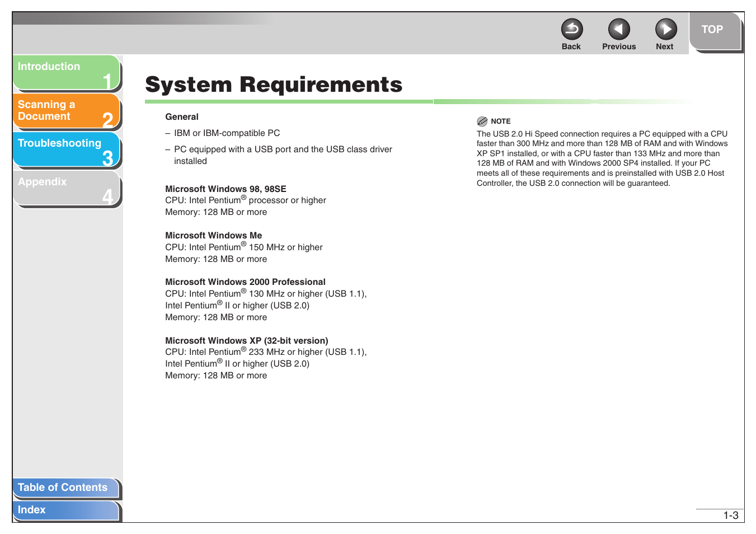Select 'CPU: Intel Pentium processor or higher' line

click(246, 200)
